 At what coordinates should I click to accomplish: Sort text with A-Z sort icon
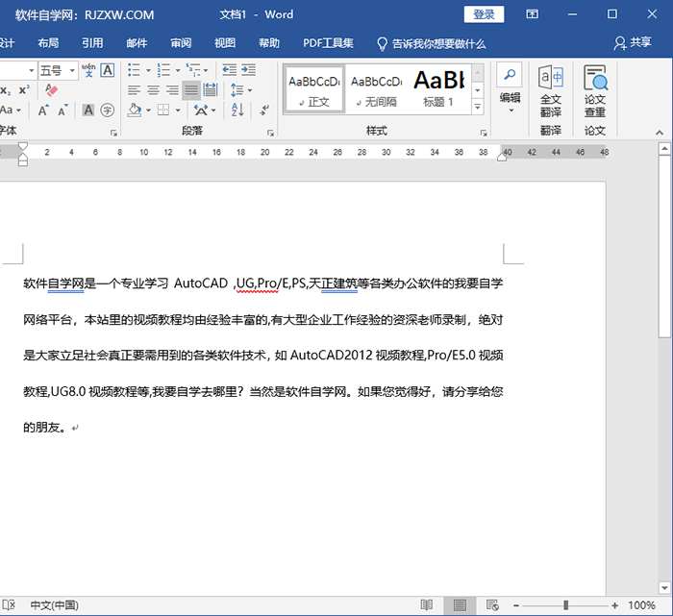click(237, 111)
